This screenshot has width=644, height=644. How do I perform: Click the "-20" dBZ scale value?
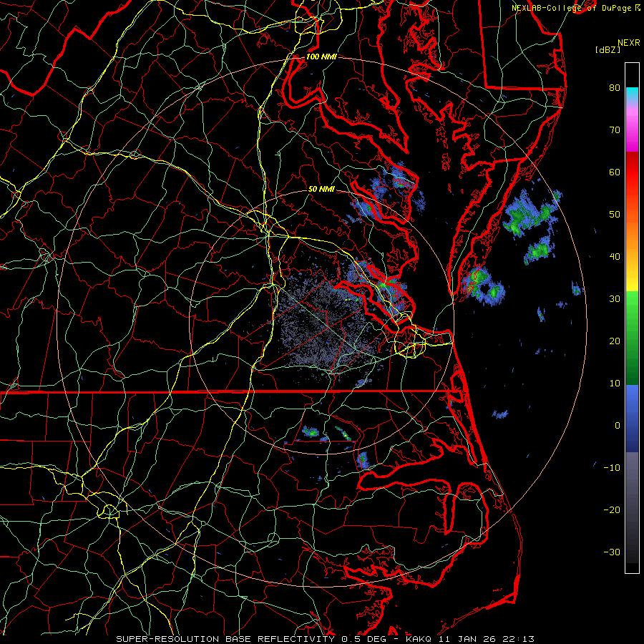point(612,509)
